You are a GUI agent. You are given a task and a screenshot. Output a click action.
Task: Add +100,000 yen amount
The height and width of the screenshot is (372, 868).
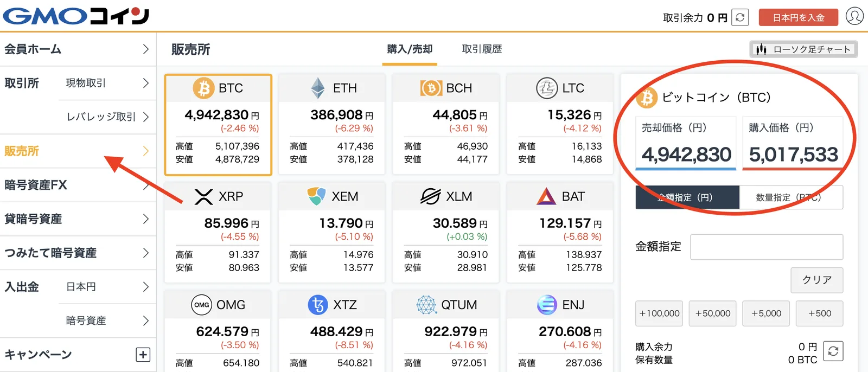point(659,313)
